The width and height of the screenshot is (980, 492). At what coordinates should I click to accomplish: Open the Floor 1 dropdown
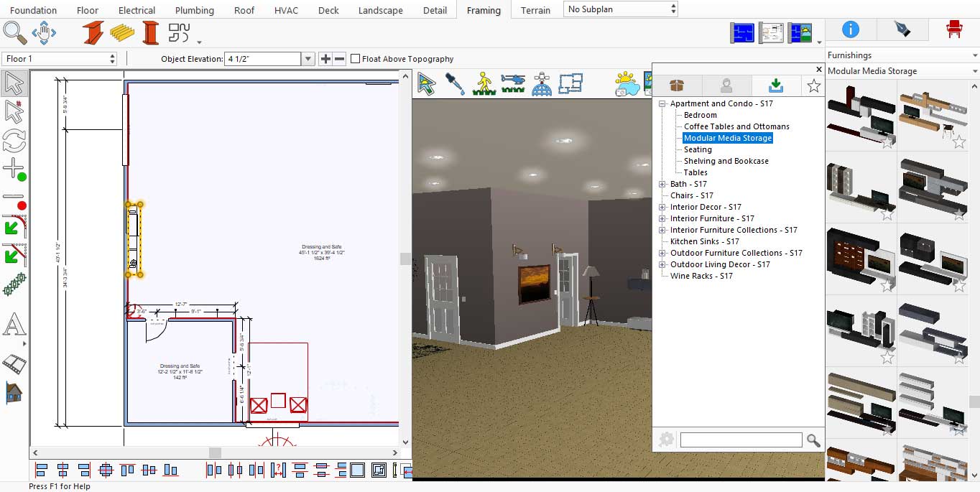coord(60,59)
